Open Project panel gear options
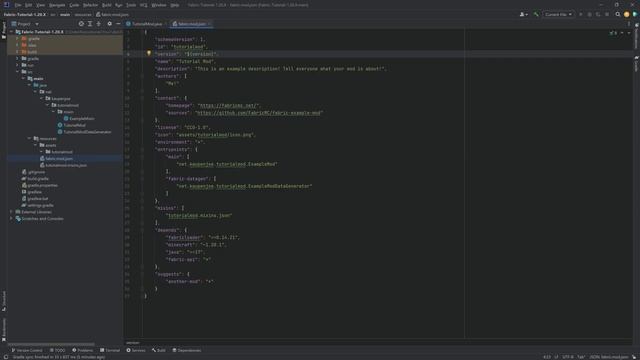Image resolution: width=640 pixels, height=360 pixels. 109,24
